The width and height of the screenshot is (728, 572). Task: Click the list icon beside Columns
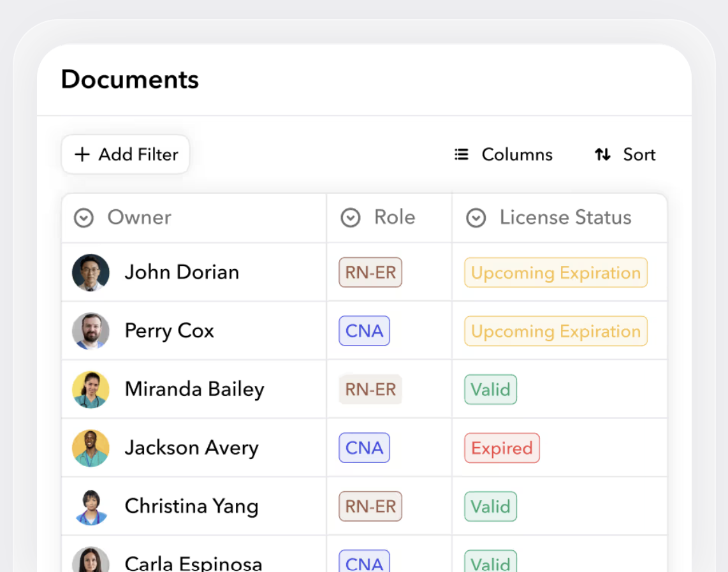pos(462,154)
